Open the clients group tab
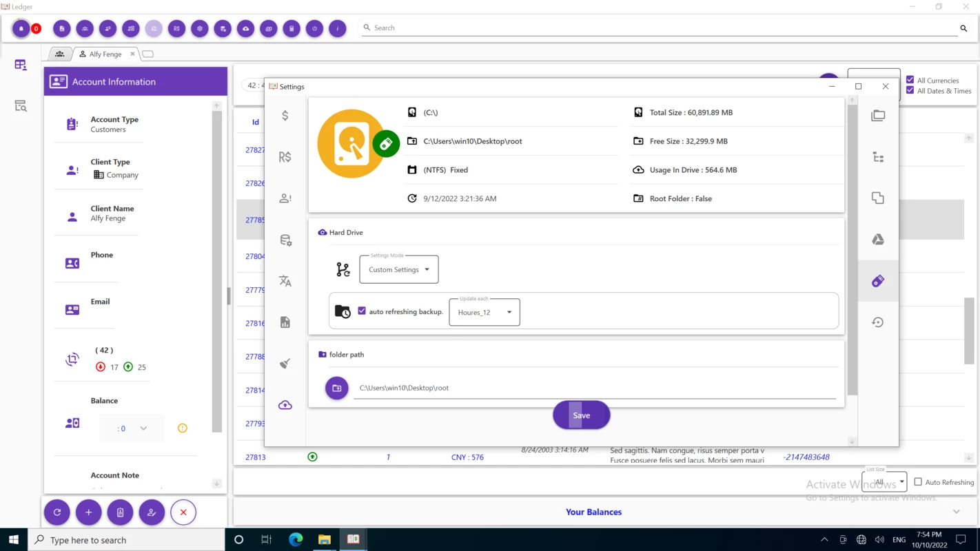The image size is (980, 551). pos(60,54)
